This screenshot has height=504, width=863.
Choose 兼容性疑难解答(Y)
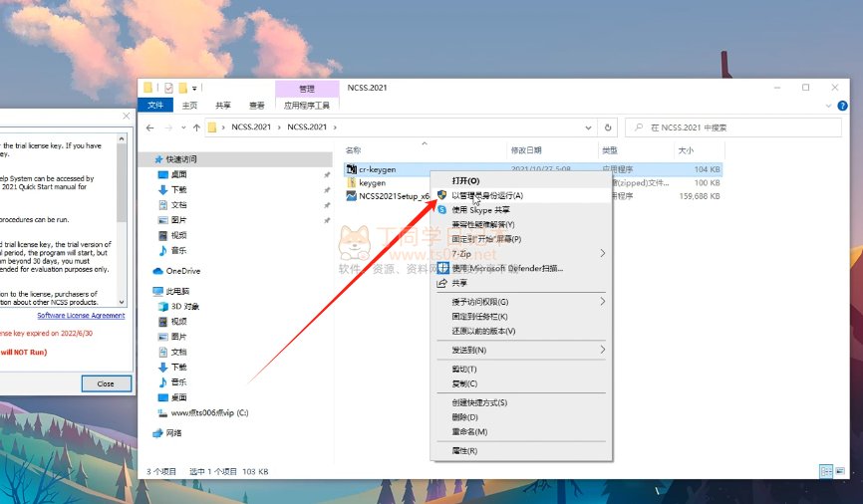(x=520, y=224)
